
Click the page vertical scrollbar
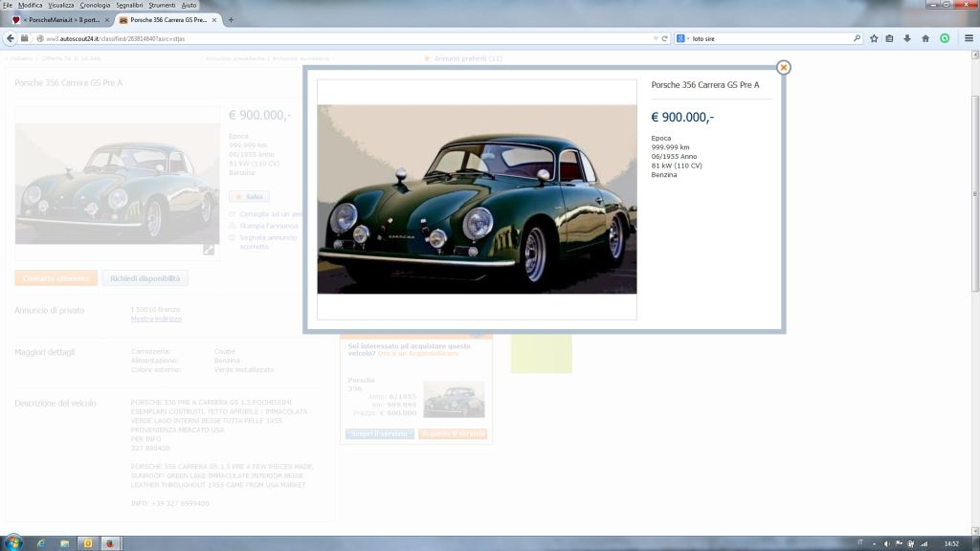click(975, 193)
